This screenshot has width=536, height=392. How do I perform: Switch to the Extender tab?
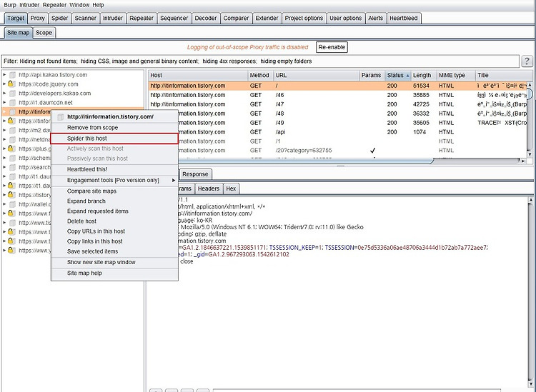267,18
